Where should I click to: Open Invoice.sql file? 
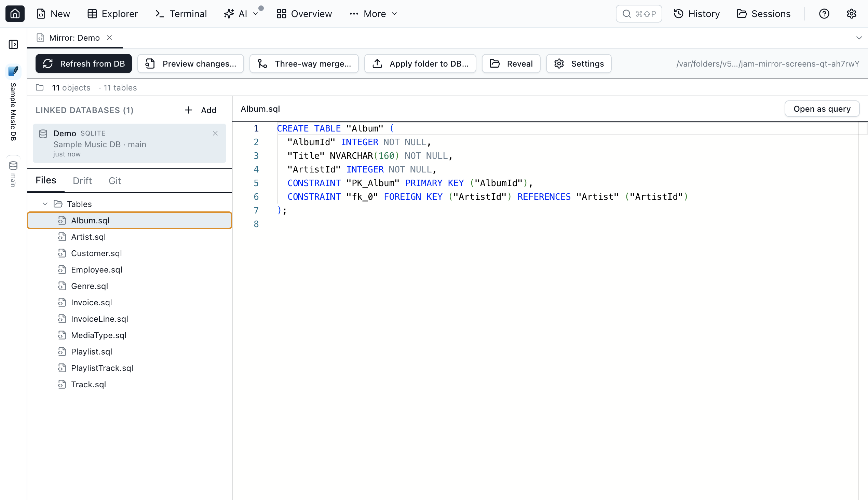130,303
